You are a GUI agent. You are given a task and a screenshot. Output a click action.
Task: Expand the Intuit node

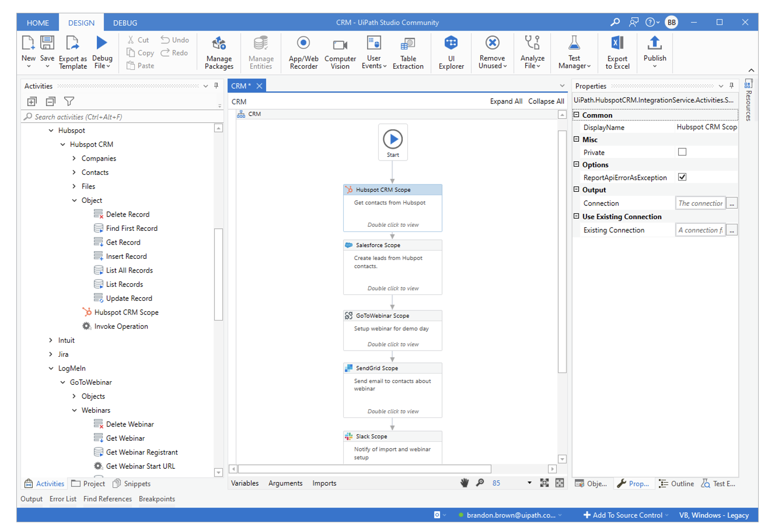tap(51, 340)
